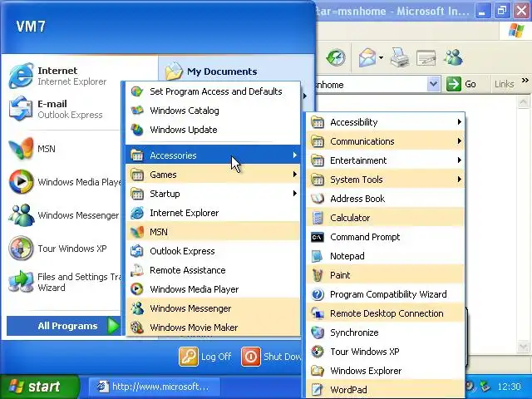Open Outlook Express E-mail pinned item
The image size is (532, 399).
pyautogui.click(x=64, y=109)
